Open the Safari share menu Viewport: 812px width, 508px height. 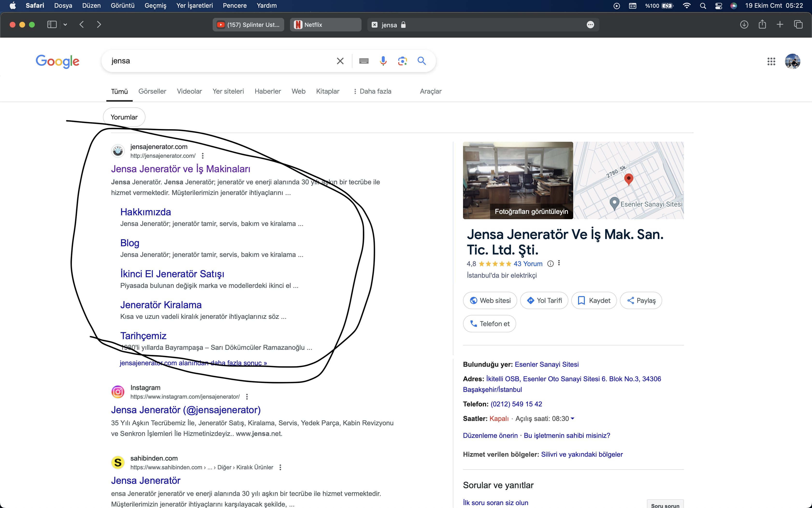pos(762,24)
